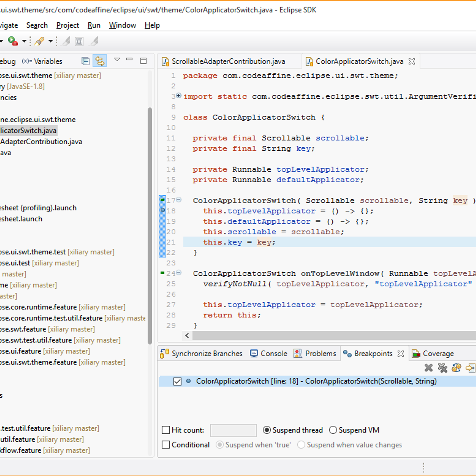Click the Console tab monitor icon
476x476 pixels.
pos(254,353)
